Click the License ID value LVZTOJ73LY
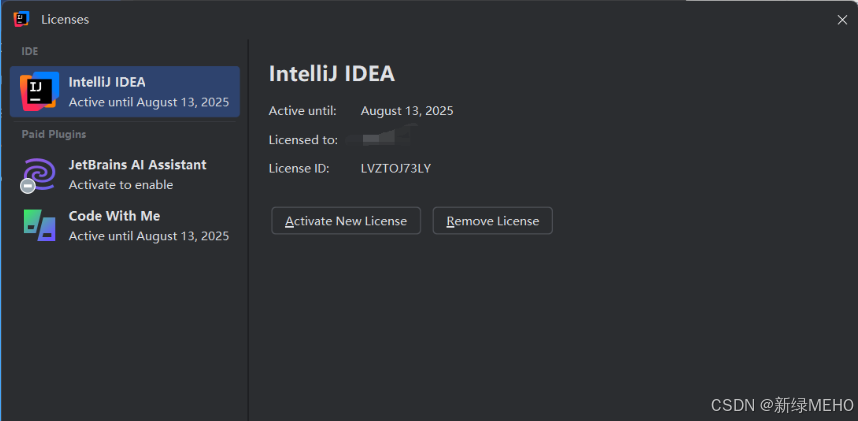This screenshot has height=421, width=858. 396,169
